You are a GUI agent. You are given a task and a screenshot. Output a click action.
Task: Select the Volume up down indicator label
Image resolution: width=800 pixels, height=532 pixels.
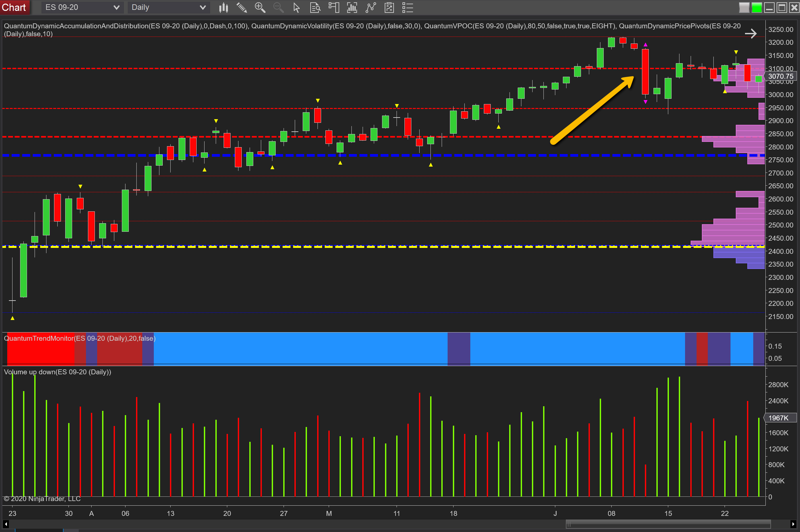(x=57, y=372)
